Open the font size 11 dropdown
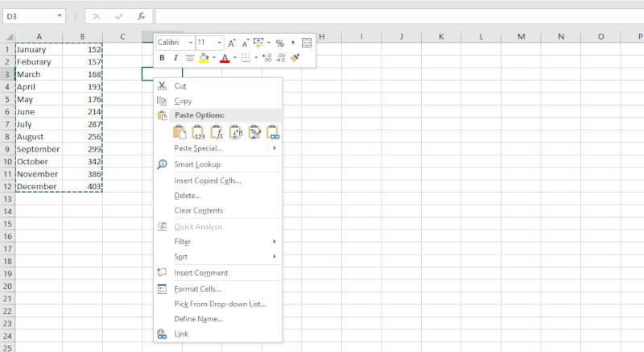This screenshot has height=352, width=644. click(x=221, y=43)
